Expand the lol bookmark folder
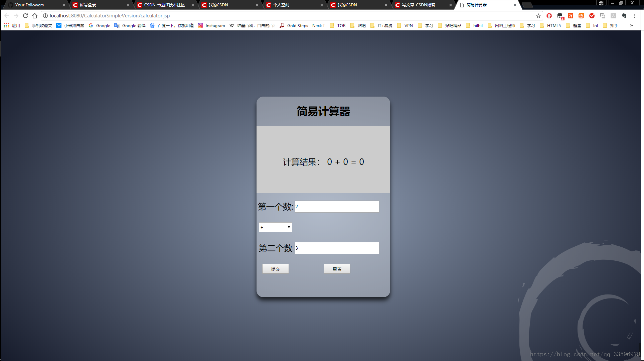The image size is (644, 361). [x=592, y=25]
